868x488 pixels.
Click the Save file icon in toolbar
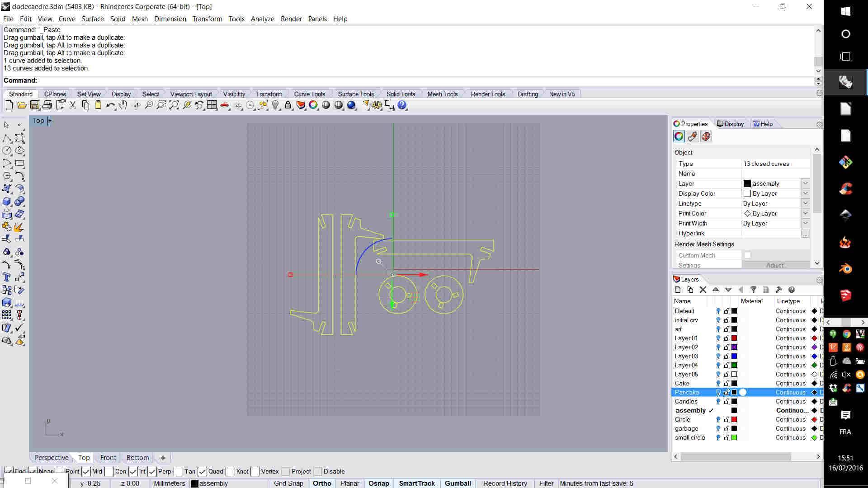click(35, 105)
